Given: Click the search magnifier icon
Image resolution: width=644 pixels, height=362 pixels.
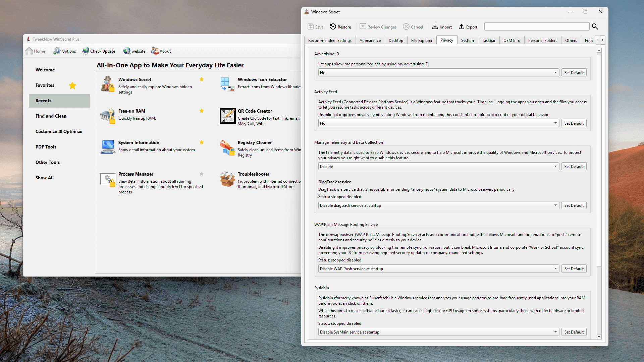Looking at the screenshot, I should pyautogui.click(x=595, y=26).
